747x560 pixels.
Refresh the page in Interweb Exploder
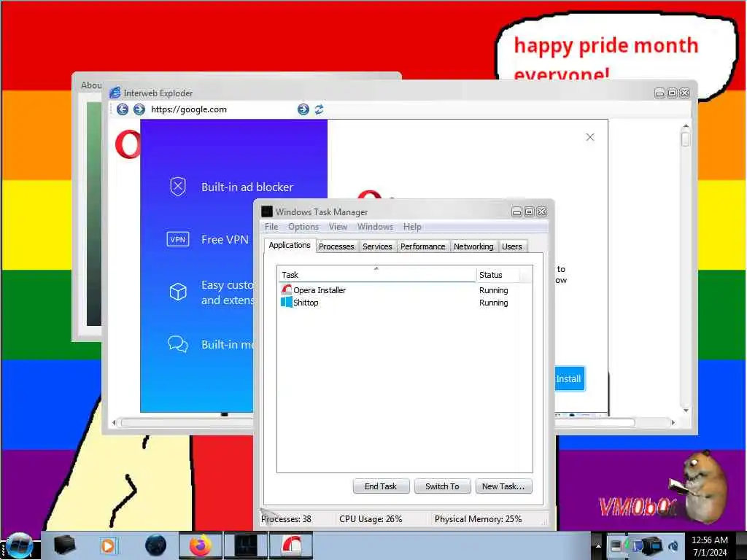coord(320,109)
